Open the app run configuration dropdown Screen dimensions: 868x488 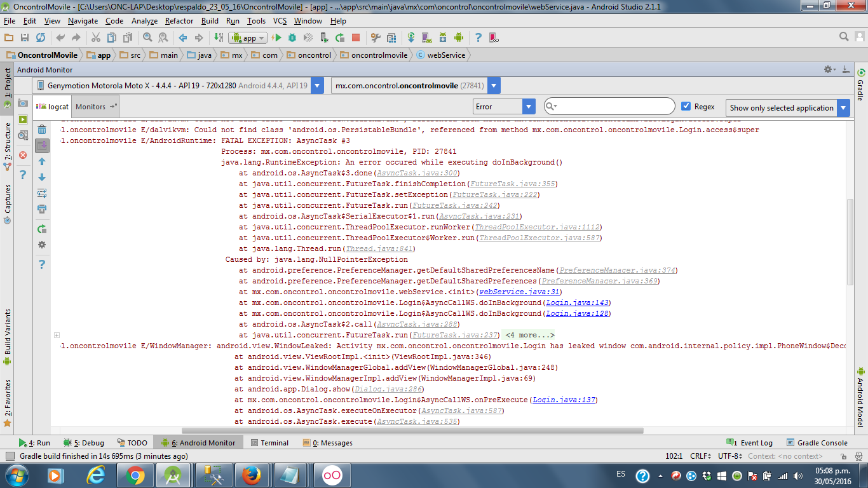coord(247,38)
